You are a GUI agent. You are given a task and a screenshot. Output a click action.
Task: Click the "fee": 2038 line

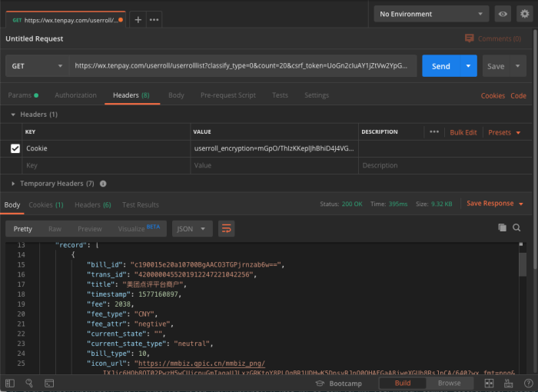[110, 304]
